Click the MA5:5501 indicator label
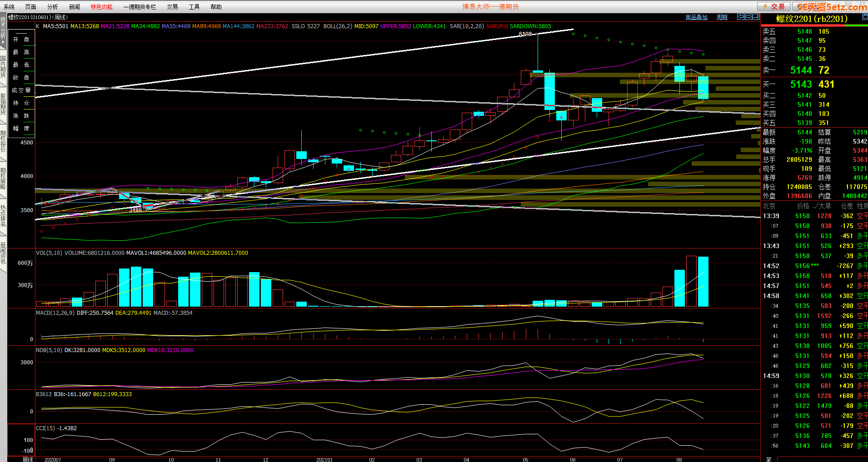 pos(55,26)
